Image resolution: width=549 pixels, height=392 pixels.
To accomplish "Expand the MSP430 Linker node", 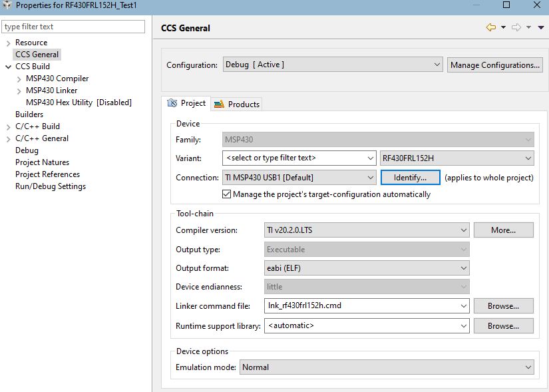I will 19,91.
